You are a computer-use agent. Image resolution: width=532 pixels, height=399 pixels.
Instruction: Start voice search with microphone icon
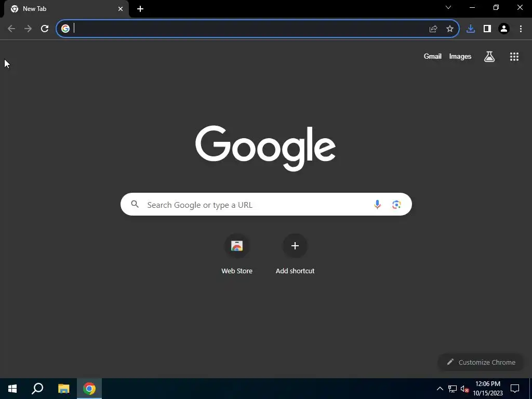377,204
